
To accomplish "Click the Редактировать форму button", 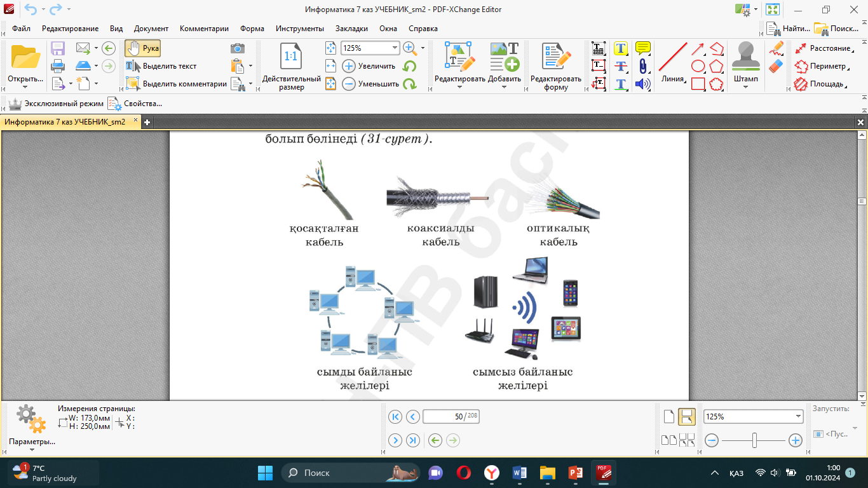I will pos(556,66).
